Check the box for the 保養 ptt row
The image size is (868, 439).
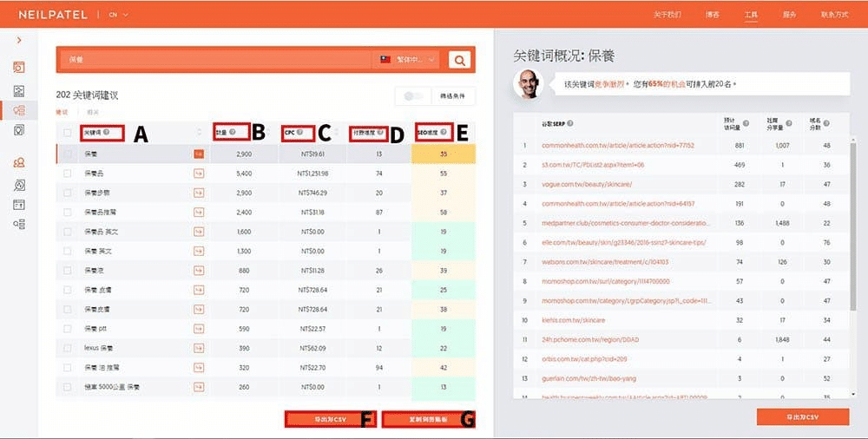click(x=68, y=328)
